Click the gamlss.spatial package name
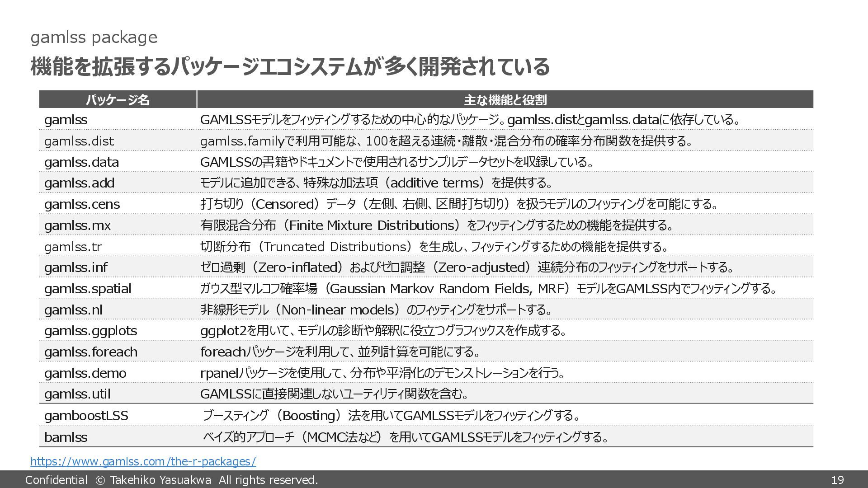 click(x=88, y=289)
